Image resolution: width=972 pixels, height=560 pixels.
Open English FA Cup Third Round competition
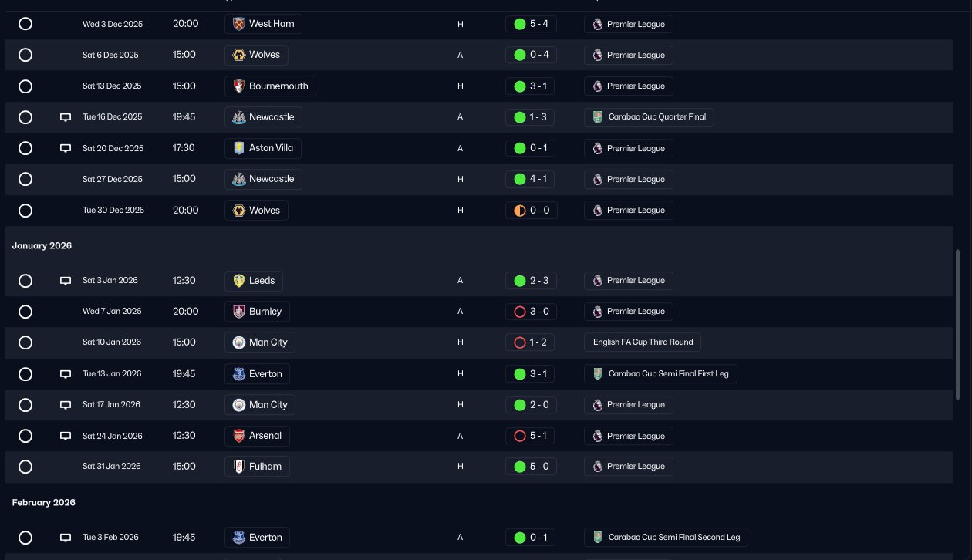pyautogui.click(x=643, y=342)
